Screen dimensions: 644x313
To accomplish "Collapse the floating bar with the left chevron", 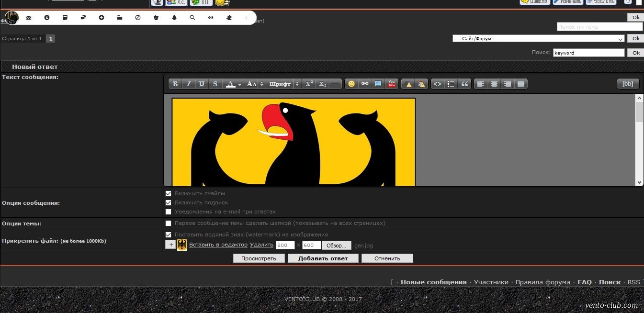I will click(x=247, y=18).
